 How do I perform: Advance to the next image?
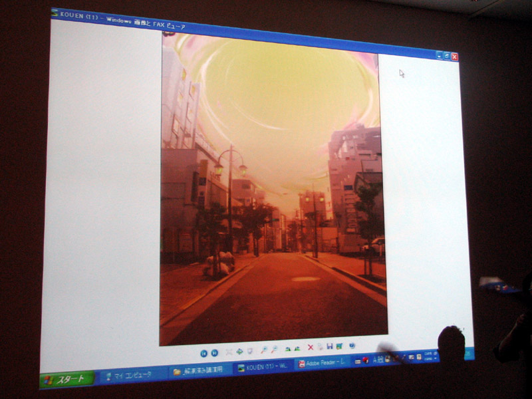(215, 353)
